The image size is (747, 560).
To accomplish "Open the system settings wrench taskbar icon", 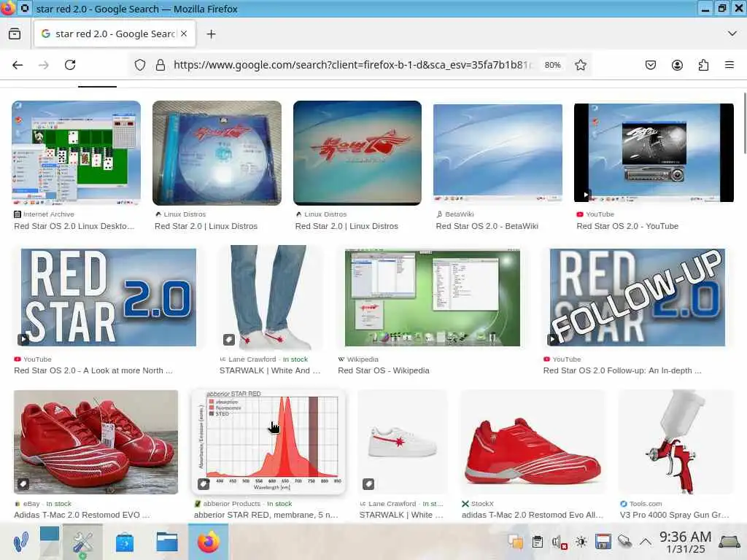I will pyautogui.click(x=82, y=542).
